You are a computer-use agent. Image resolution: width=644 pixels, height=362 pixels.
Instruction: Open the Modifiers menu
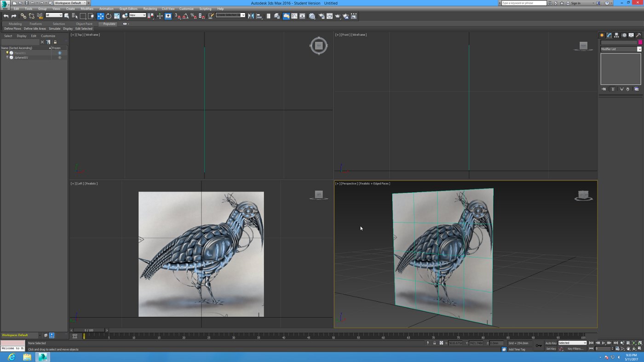pyautogui.click(x=87, y=9)
